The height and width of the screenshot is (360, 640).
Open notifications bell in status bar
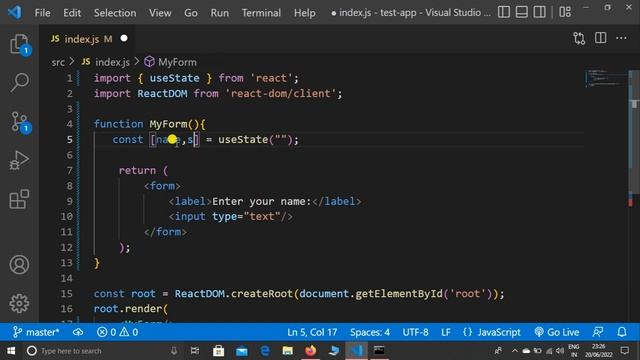pos(622,332)
